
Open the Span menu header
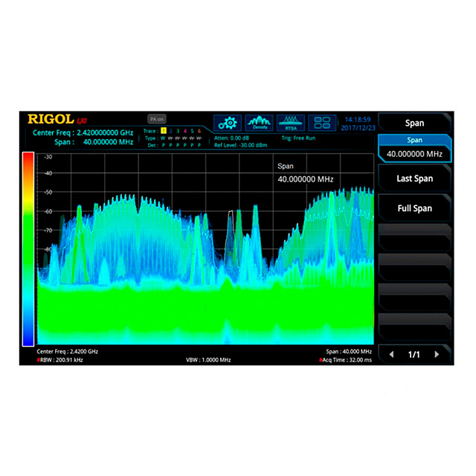point(414,123)
